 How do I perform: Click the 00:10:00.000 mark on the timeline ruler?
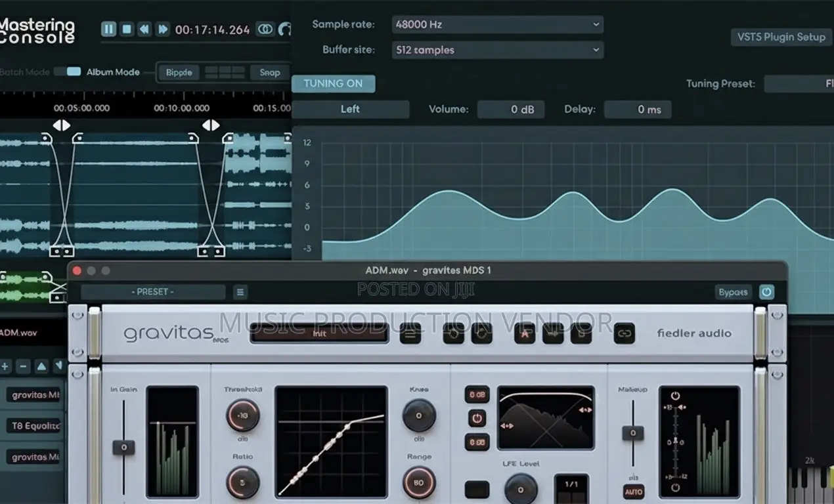point(182,108)
